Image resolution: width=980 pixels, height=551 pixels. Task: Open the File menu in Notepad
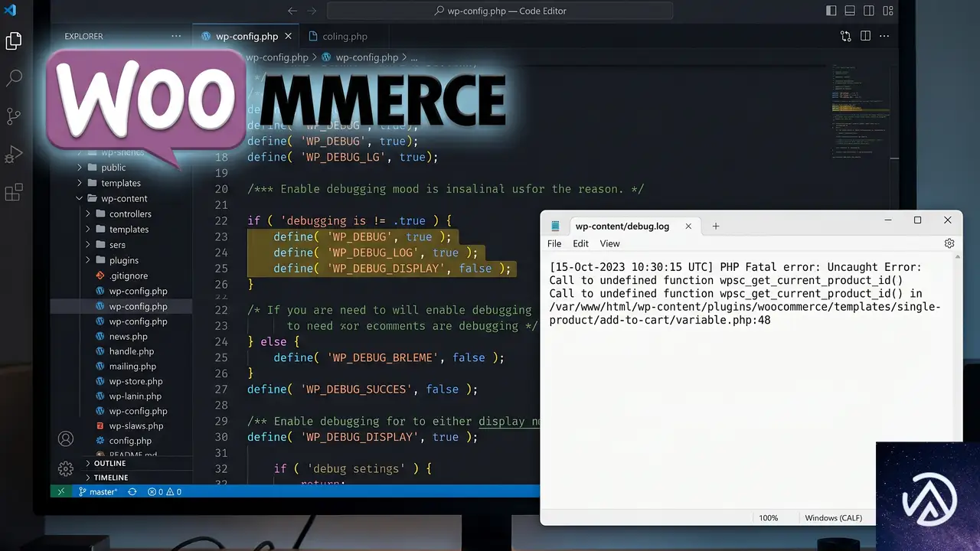(554, 243)
